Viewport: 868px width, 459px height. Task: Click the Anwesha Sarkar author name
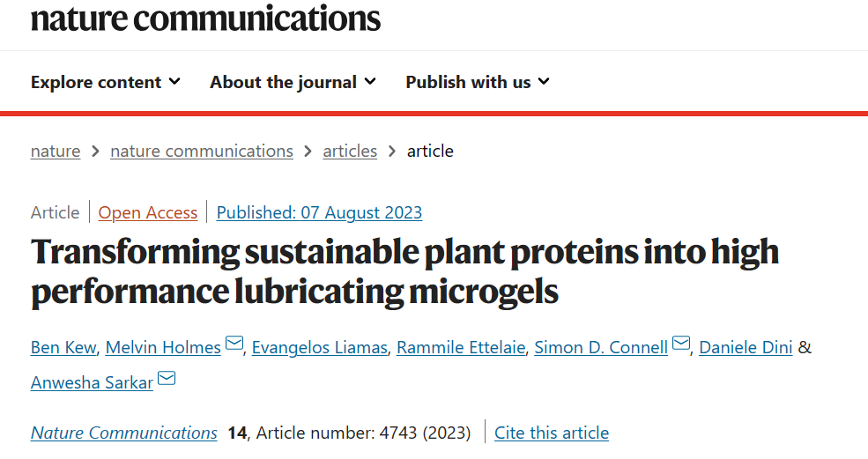coord(92,382)
